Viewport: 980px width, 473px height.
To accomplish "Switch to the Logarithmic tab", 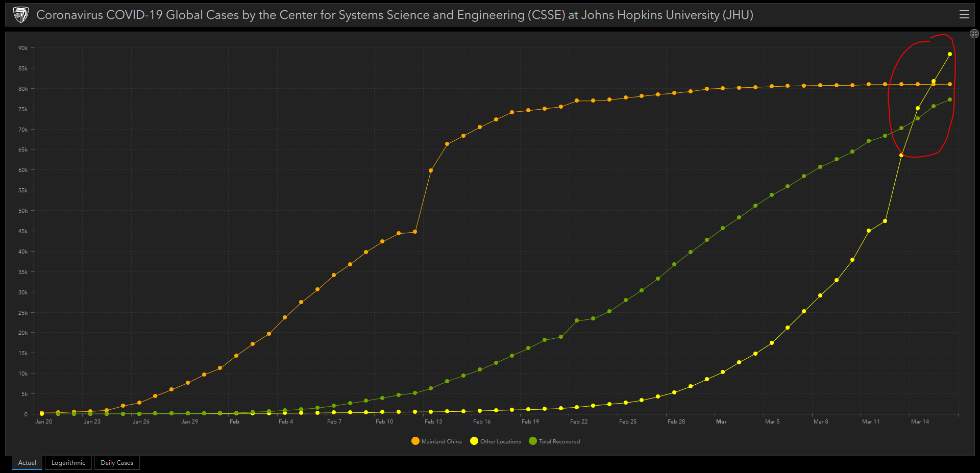I will click(68, 463).
